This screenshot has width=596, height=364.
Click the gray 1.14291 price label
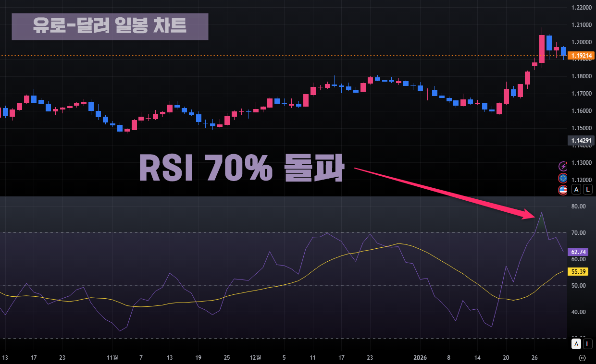581,141
